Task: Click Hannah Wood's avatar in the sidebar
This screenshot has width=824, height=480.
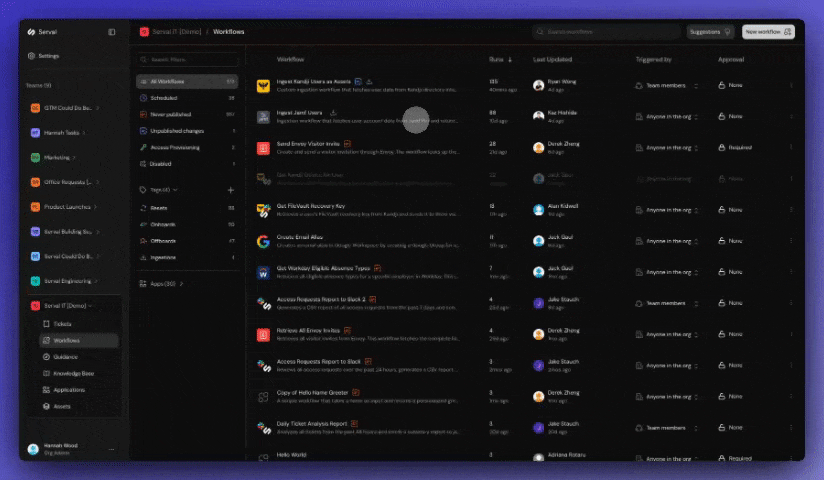Action: coord(33,449)
